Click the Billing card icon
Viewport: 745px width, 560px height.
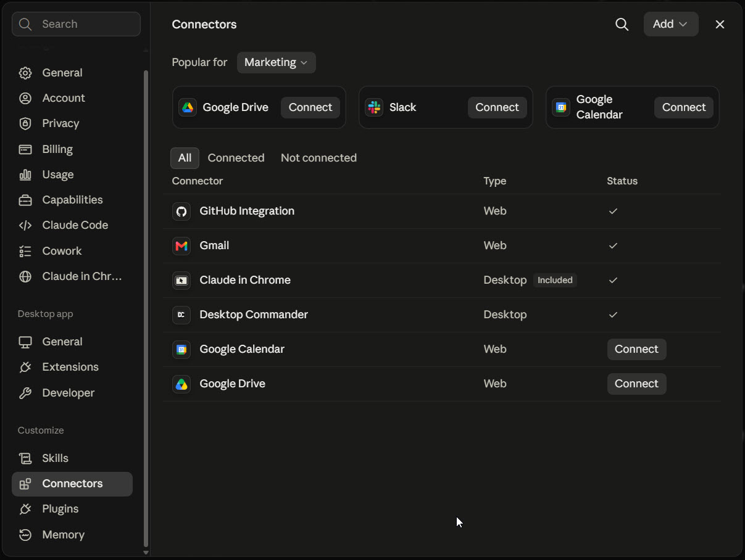tap(25, 149)
